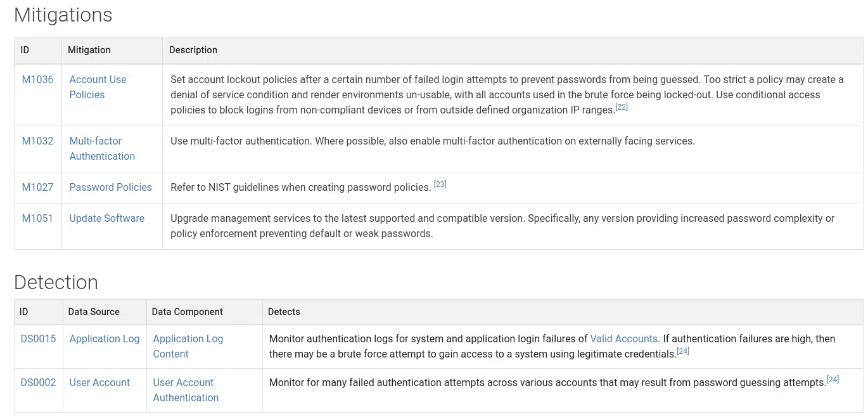Open the DS0002 data source ID
This screenshot has height=419, width=868.
click(38, 382)
